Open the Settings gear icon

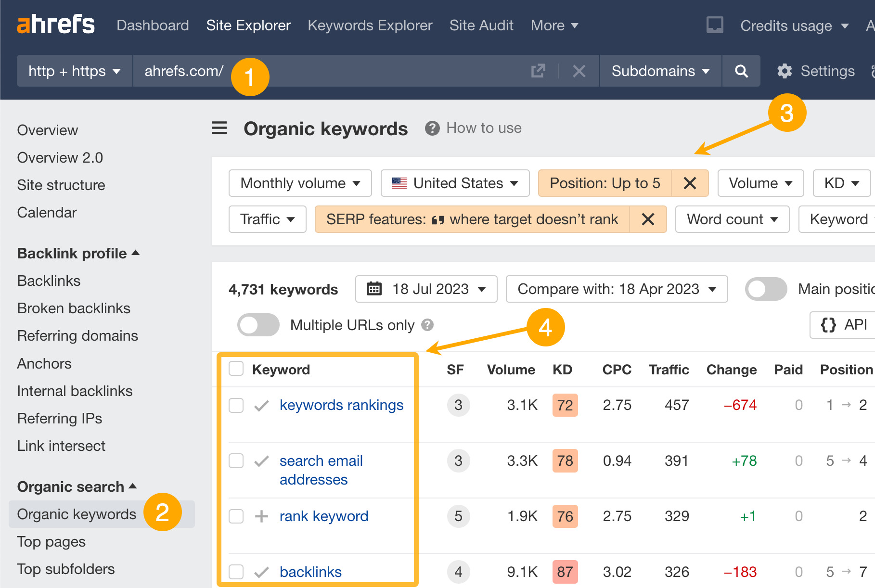tap(785, 71)
